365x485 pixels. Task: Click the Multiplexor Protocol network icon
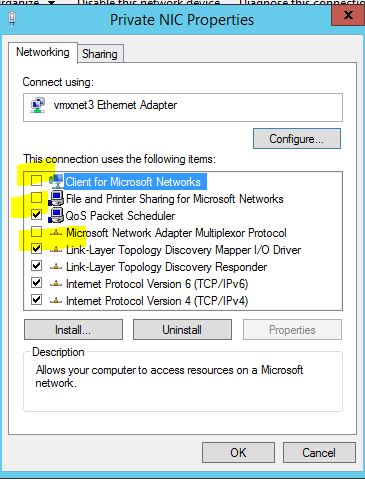click(56, 233)
